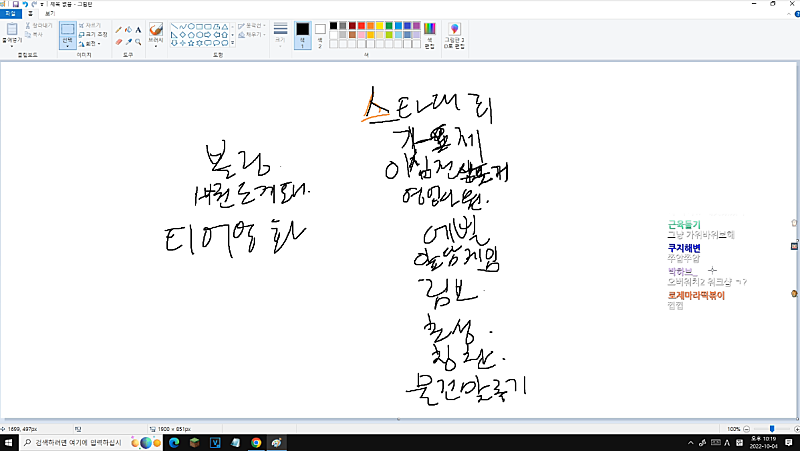800x451 pixels.
Task: Choose the Rectangle shape
Action: 199,26
